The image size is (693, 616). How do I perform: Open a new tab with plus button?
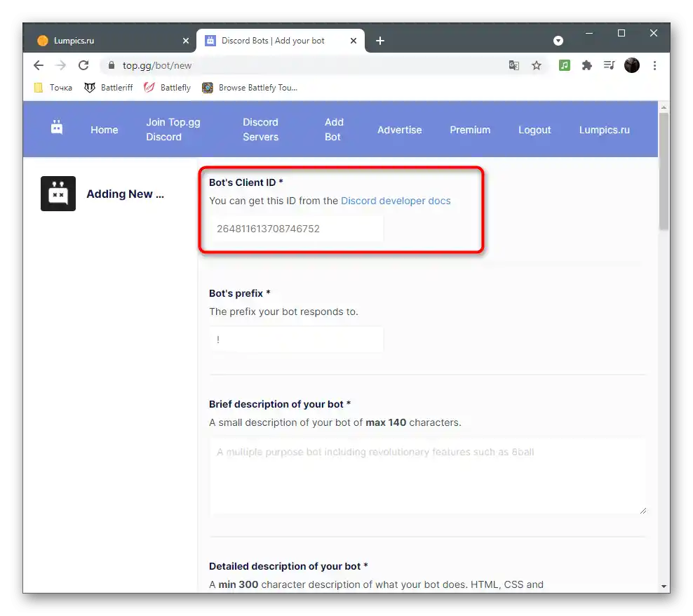pos(380,41)
